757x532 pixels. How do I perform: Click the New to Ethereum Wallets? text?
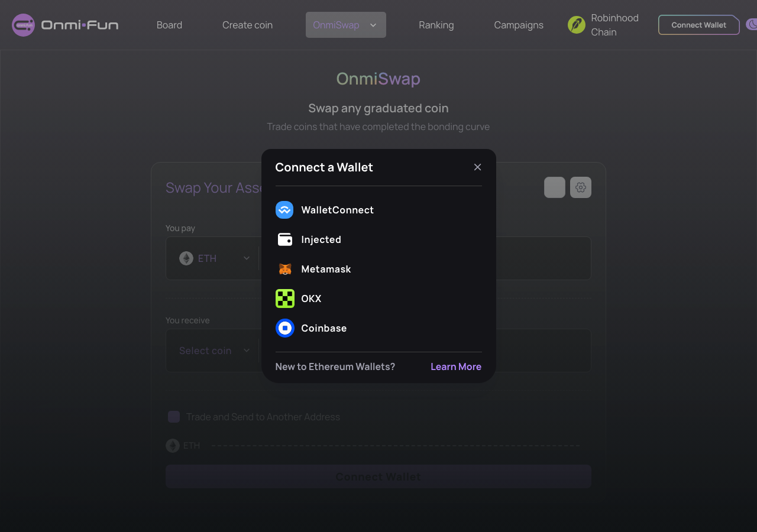(x=335, y=366)
